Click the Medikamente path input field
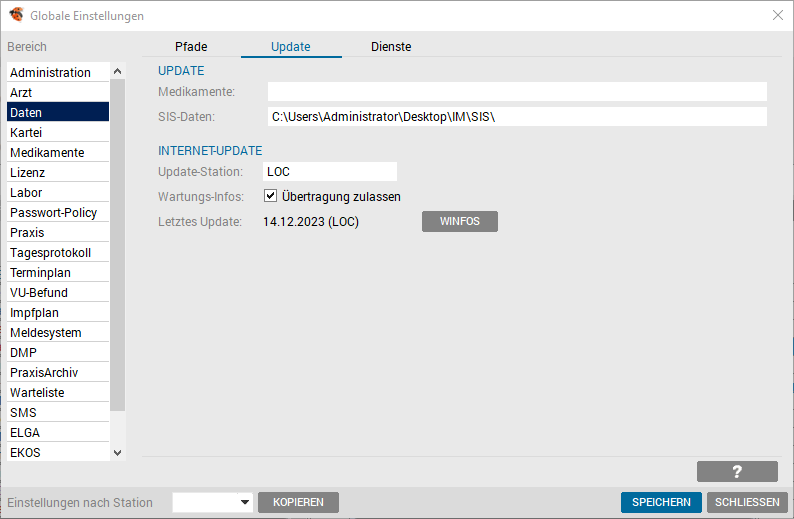Image resolution: width=794 pixels, height=519 pixels. [x=517, y=92]
